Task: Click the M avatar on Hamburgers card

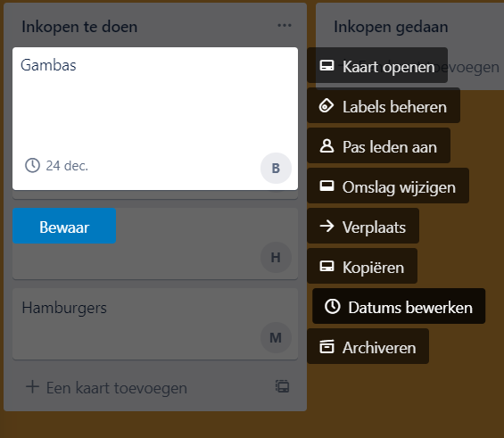Action: click(276, 338)
